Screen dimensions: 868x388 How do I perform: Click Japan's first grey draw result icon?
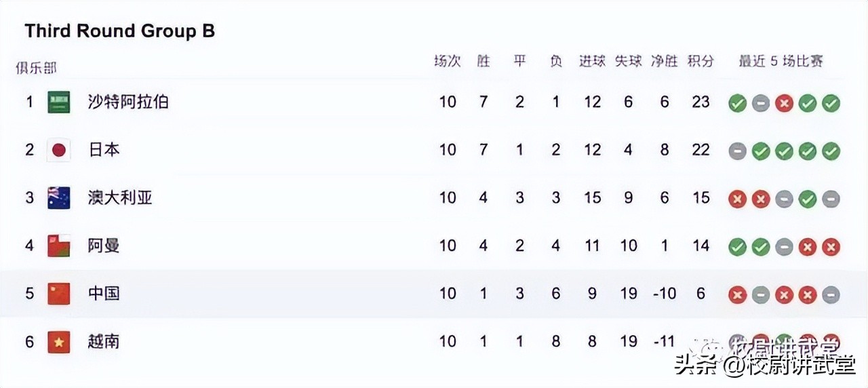coord(738,151)
